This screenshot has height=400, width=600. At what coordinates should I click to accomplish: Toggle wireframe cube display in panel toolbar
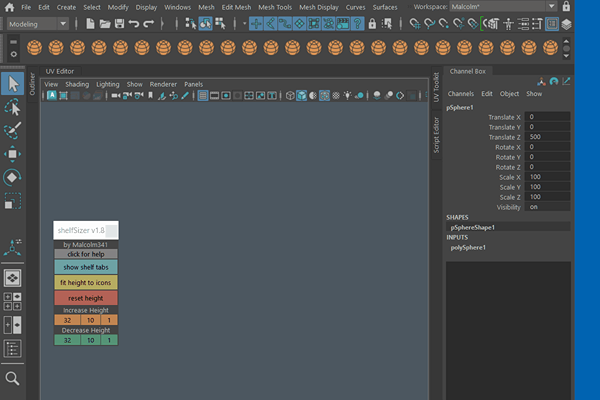[x=289, y=96]
